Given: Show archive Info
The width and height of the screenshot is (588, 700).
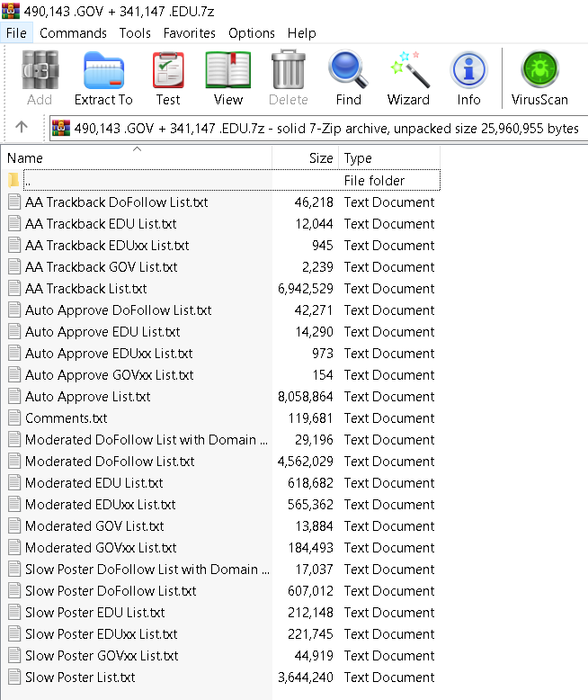Looking at the screenshot, I should point(468,78).
